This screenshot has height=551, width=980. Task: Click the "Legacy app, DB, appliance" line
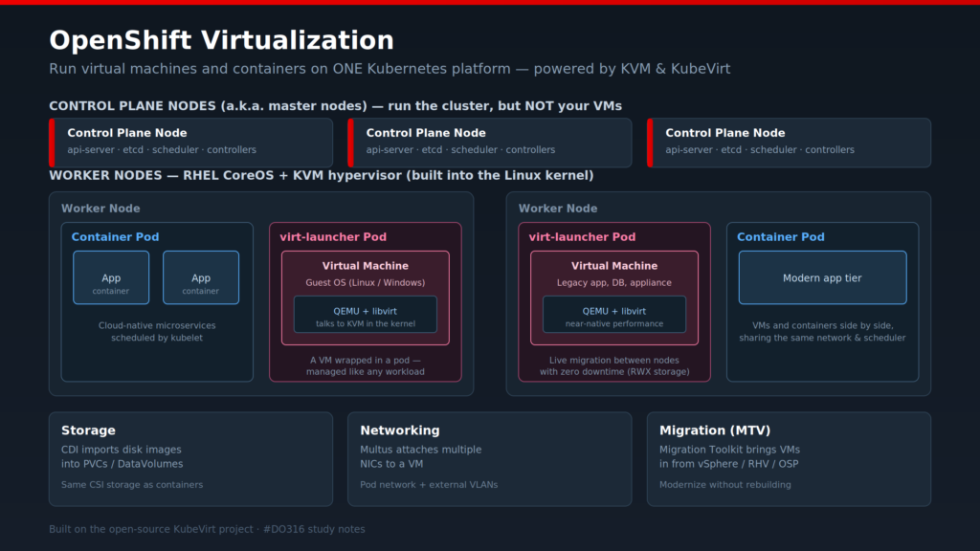[614, 283]
